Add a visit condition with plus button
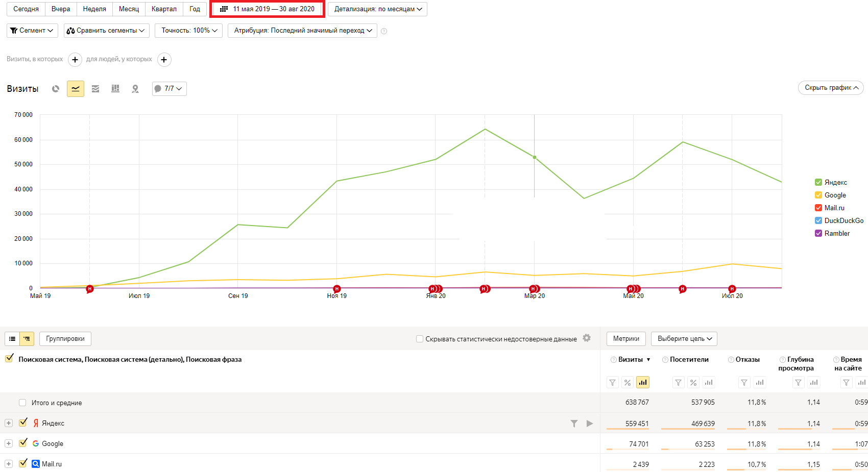The height and width of the screenshot is (472, 868). point(75,60)
